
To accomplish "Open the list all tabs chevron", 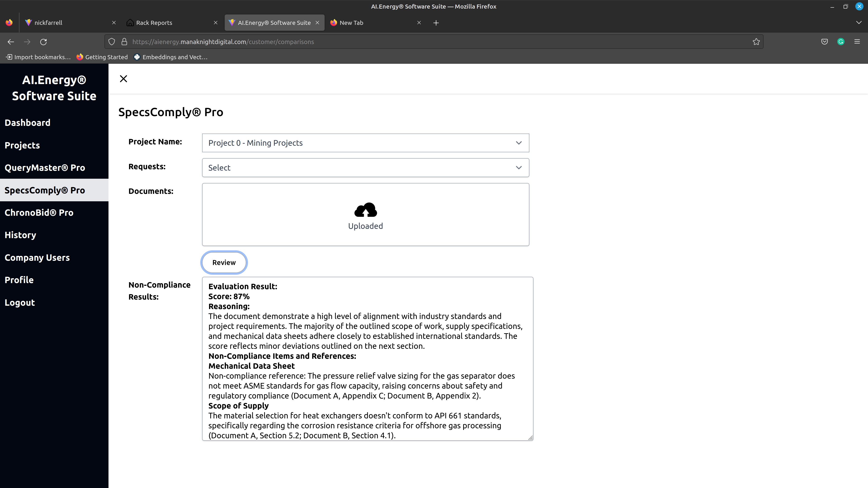I will 859,23.
